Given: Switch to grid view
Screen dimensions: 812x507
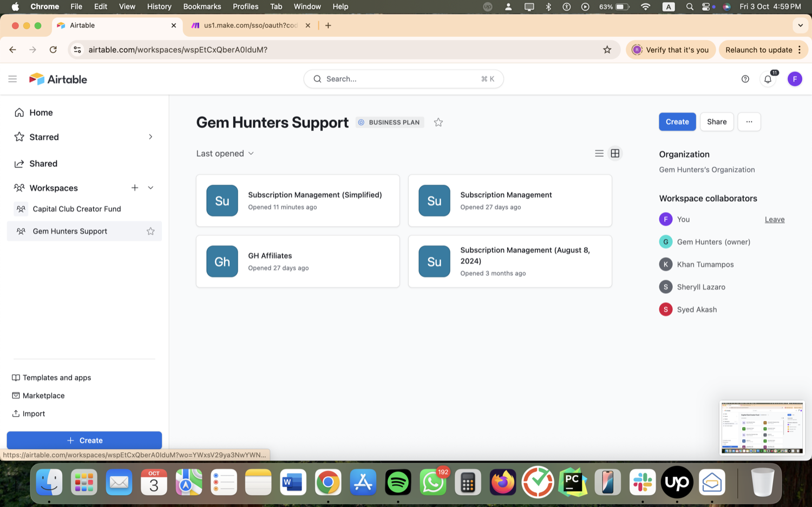Looking at the screenshot, I should point(615,154).
